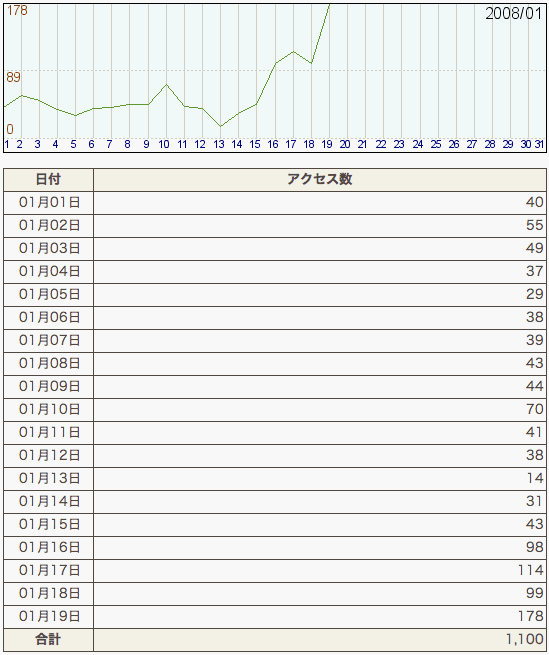Click the total value 1,100
Screen dimensions: 549x655
pos(525,639)
